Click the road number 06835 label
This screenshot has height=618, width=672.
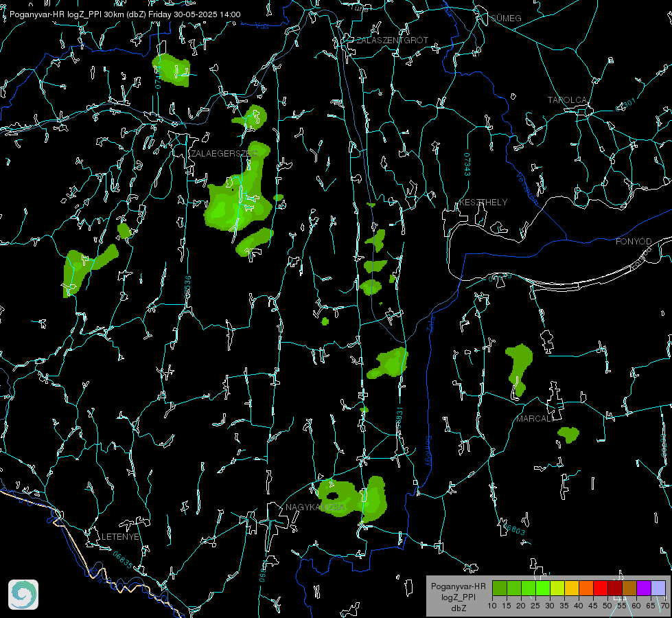[123, 560]
